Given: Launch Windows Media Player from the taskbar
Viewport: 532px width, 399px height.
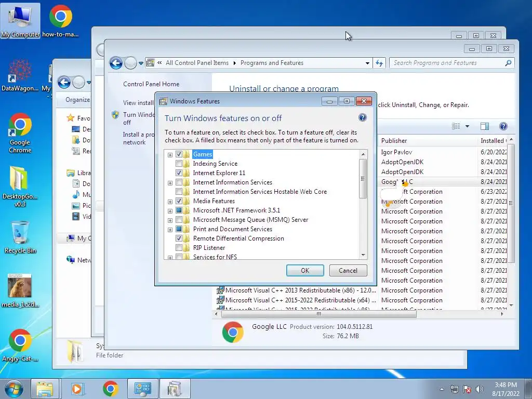Looking at the screenshot, I should [77, 389].
